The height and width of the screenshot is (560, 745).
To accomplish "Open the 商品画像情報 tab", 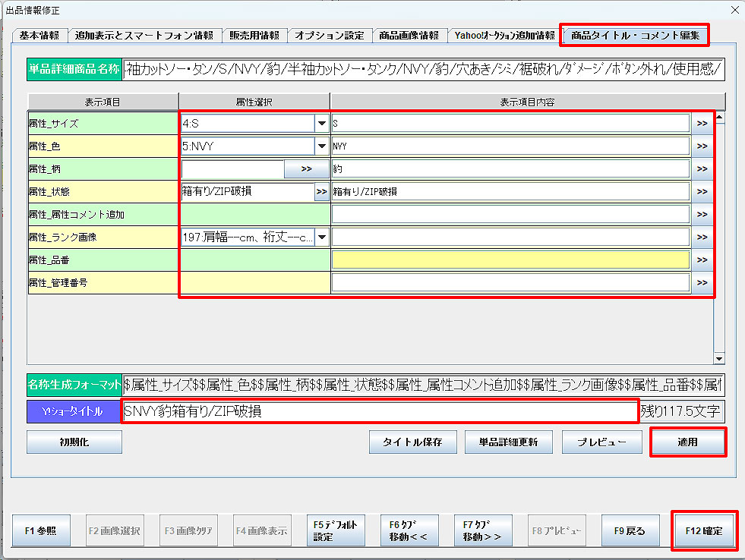I will click(x=409, y=36).
